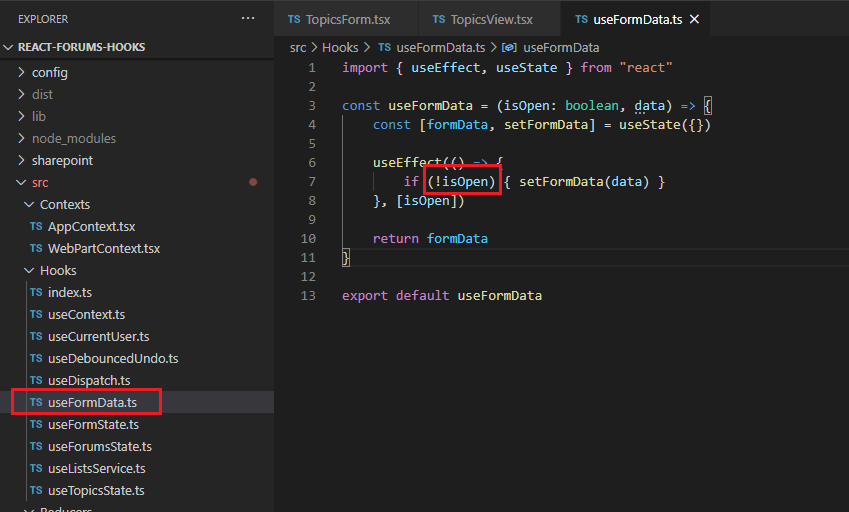The width and height of the screenshot is (849, 512).
Task: Place cursor on line number 7
Action: tap(312, 181)
